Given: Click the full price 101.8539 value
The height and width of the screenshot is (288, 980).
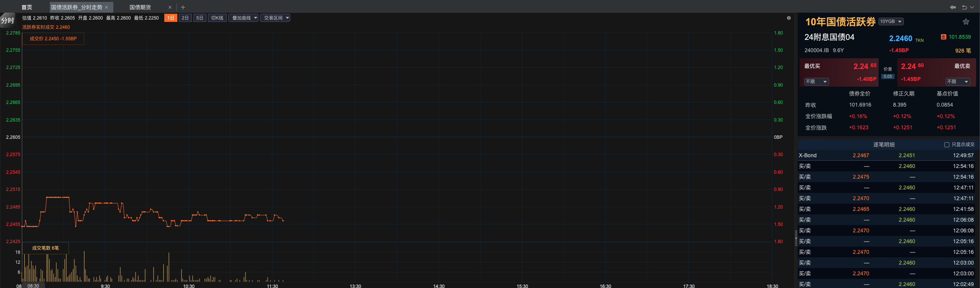Looking at the screenshot, I should [x=960, y=37].
